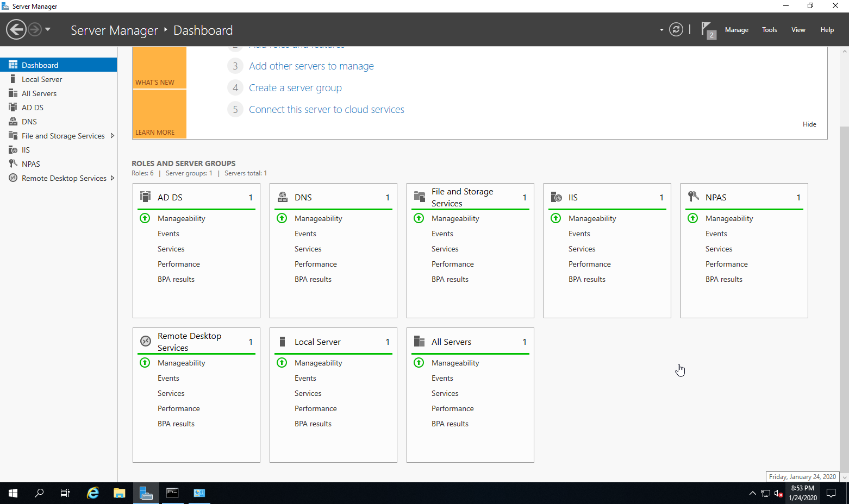
Task: Expand Remote Desktop Services sidebar arrow
Action: [113, 178]
